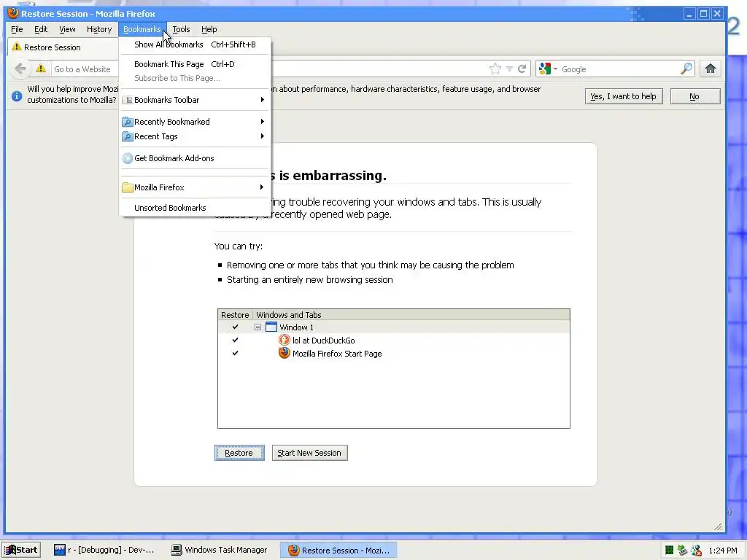Click the warning site identity icon in address bar
The width and height of the screenshot is (747, 560).
pyautogui.click(x=41, y=69)
